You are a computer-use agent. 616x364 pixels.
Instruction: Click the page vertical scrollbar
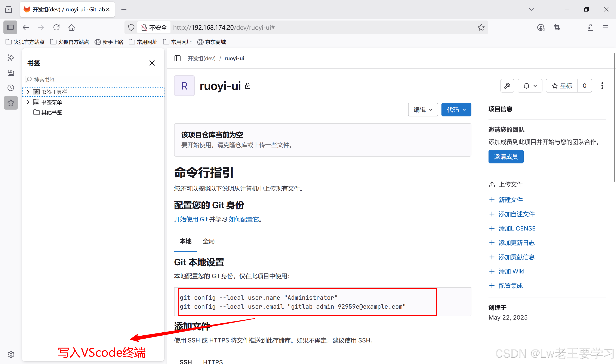614,118
